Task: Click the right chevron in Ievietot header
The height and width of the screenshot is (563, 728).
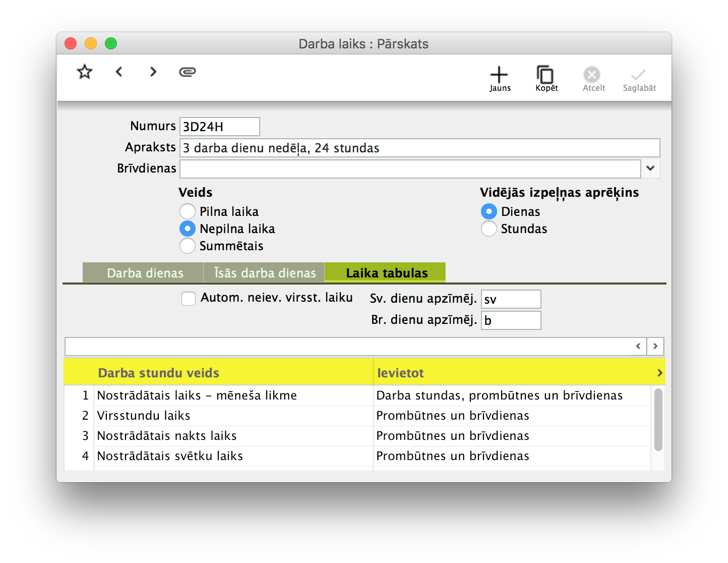Action: [x=659, y=373]
